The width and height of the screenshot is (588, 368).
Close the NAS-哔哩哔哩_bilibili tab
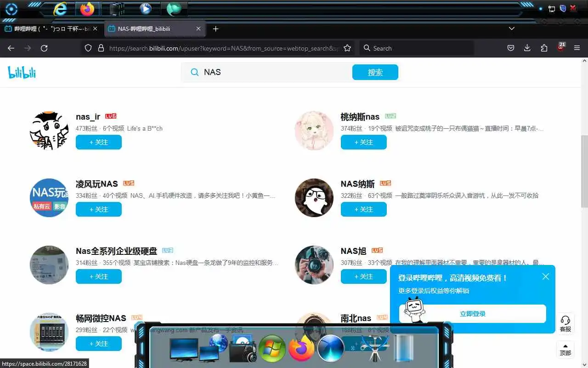tap(198, 29)
